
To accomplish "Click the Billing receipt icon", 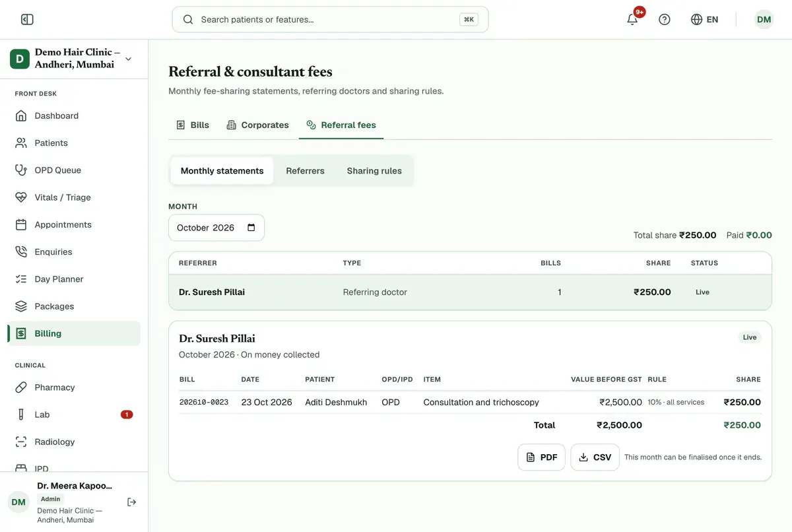I will [x=21, y=333].
